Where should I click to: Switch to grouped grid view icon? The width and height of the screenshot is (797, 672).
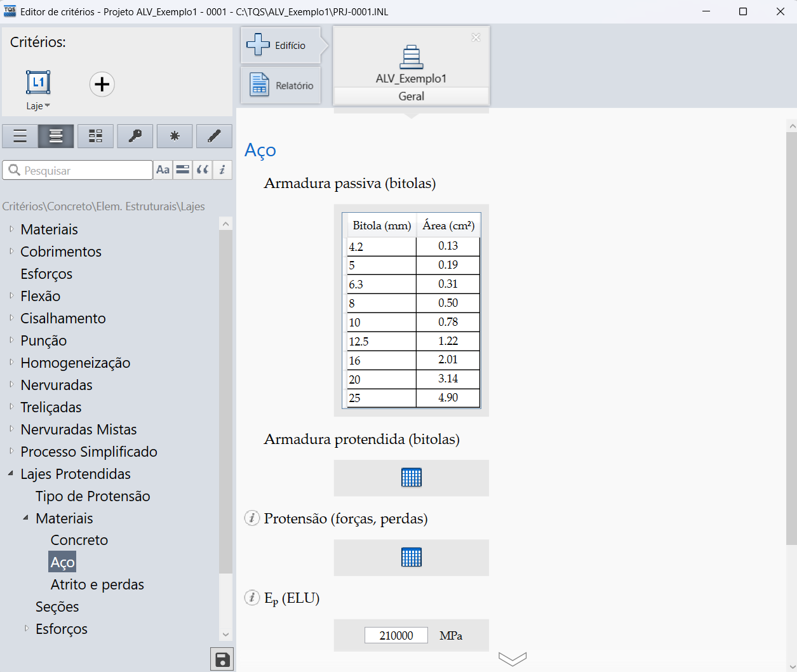(95, 136)
